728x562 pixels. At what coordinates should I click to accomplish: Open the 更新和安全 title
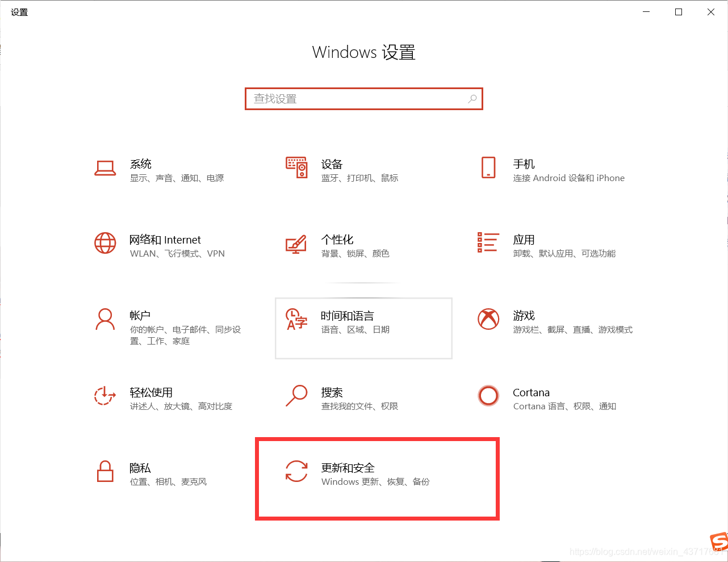tap(348, 468)
